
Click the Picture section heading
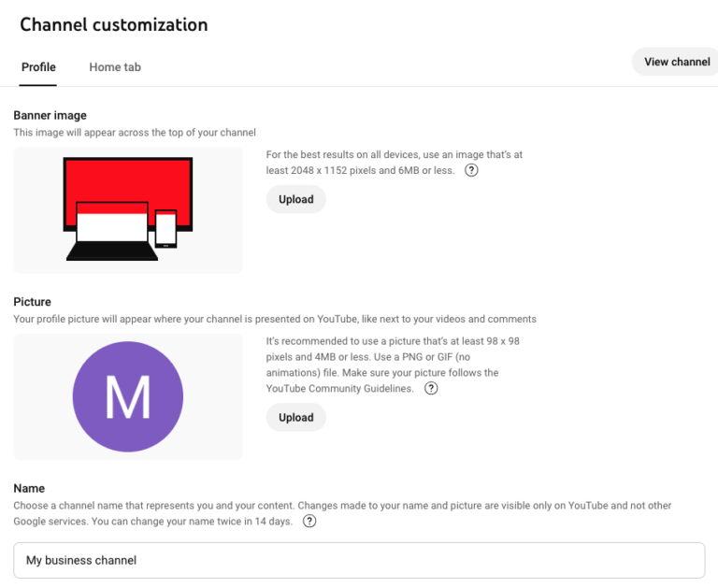point(33,302)
